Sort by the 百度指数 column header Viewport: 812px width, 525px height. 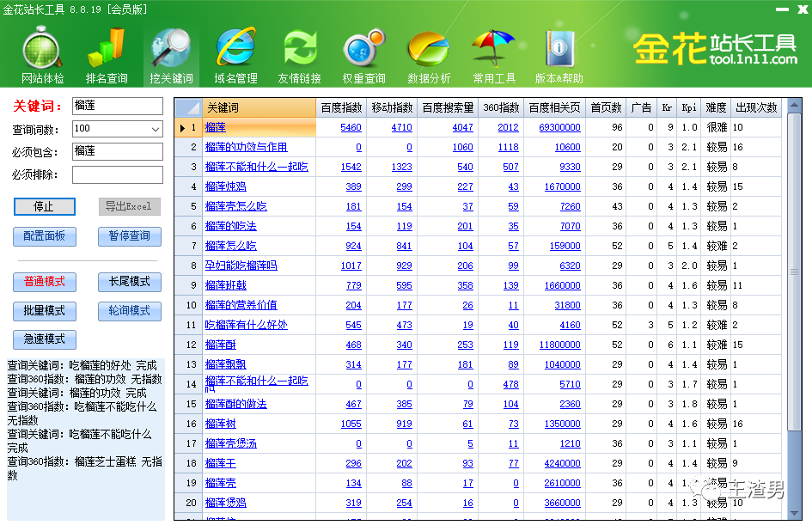341,107
